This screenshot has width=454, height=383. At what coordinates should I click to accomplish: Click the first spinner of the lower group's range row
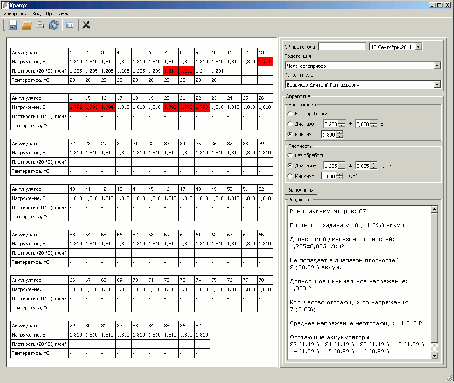[x=334, y=165]
